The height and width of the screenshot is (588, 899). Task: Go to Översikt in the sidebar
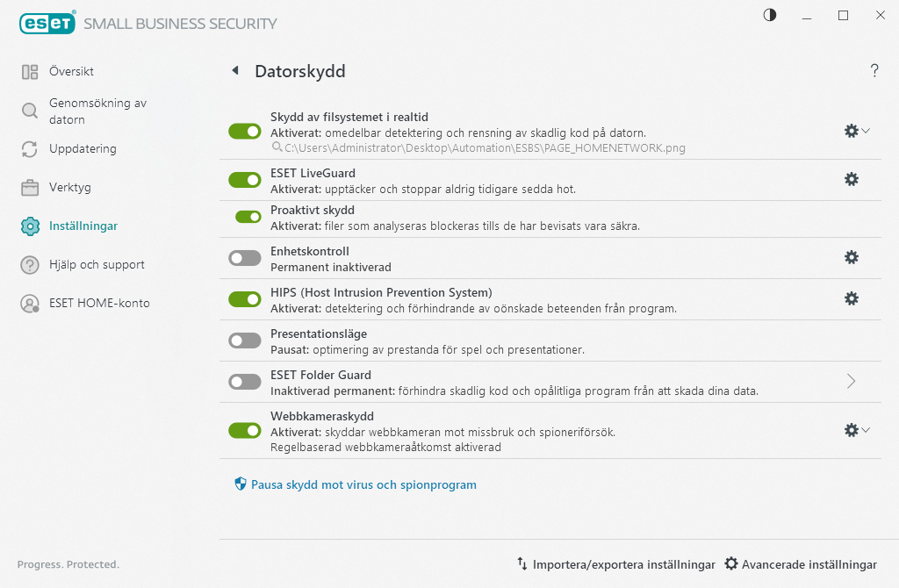[x=71, y=72]
